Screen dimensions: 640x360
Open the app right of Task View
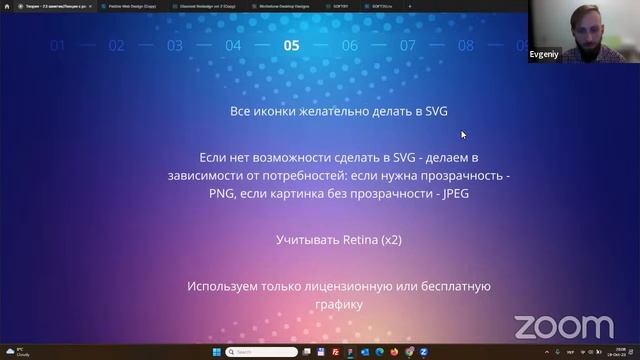[x=321, y=352]
